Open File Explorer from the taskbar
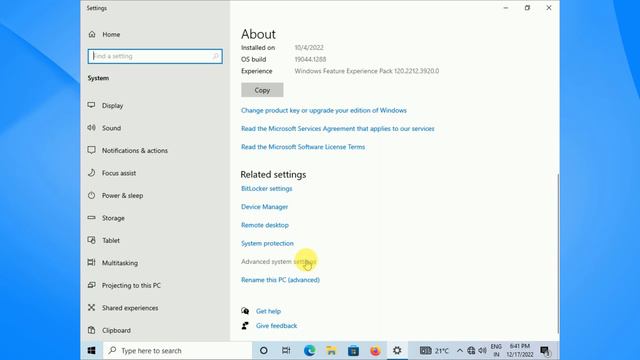 [331, 351]
